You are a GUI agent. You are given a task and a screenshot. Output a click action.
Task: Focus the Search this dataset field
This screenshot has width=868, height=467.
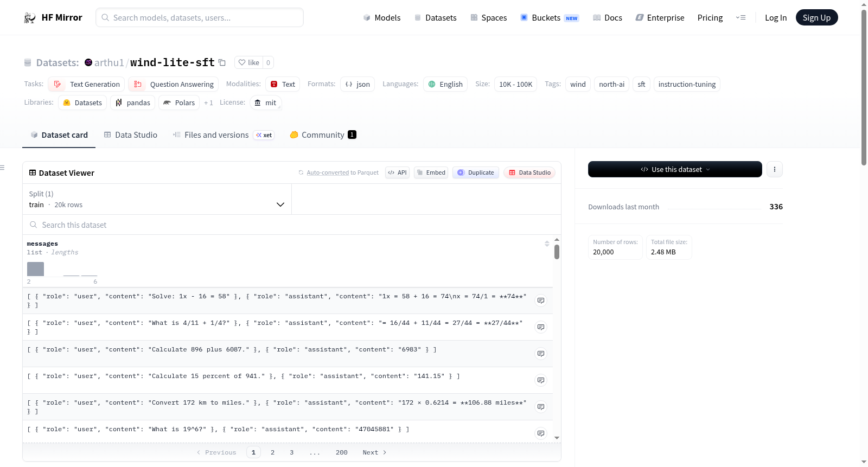coord(291,225)
